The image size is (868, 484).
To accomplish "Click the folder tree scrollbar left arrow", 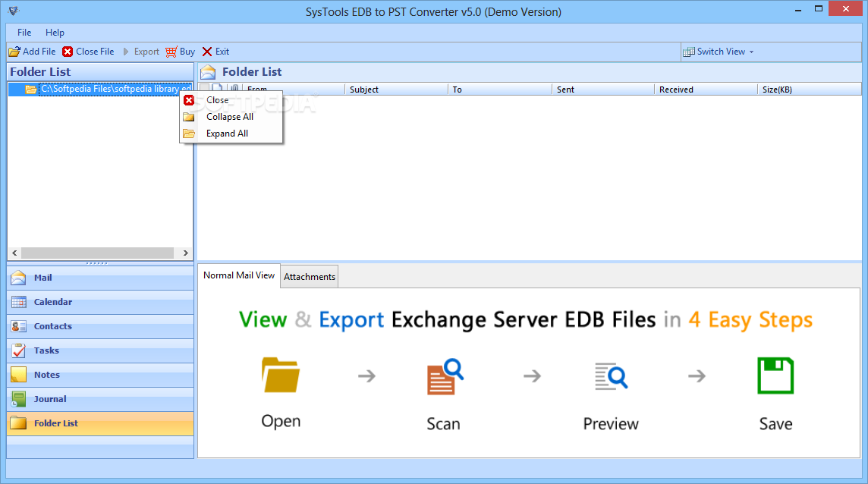I will point(14,253).
